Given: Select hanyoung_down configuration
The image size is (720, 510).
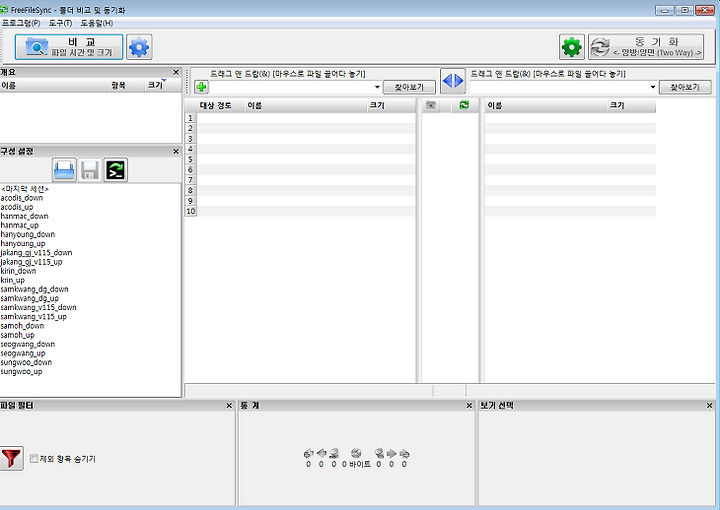Looking at the screenshot, I should pyautogui.click(x=28, y=235).
